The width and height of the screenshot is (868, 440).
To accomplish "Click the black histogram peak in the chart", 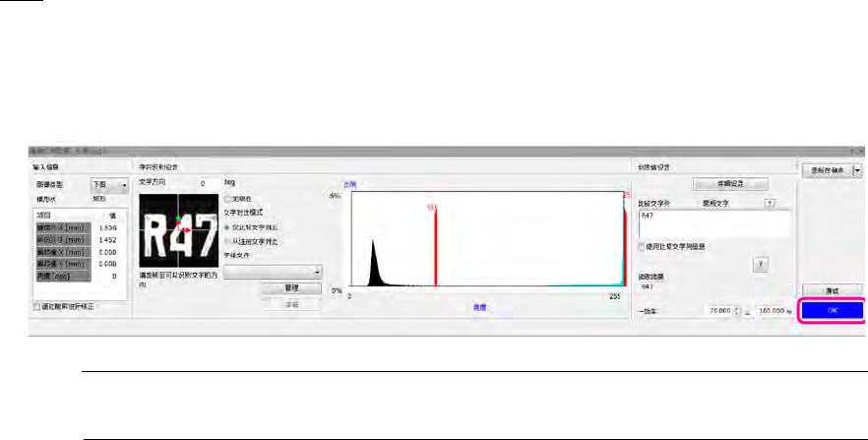I will pyautogui.click(x=374, y=265).
